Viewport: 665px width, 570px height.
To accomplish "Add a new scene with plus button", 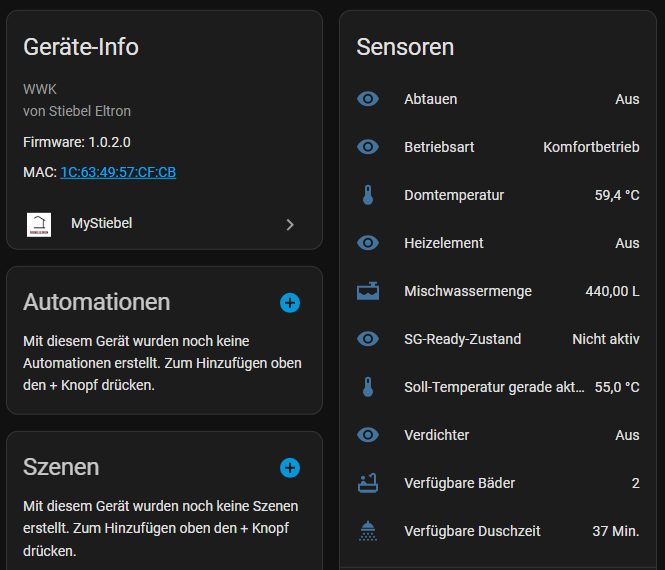I will click(290, 467).
